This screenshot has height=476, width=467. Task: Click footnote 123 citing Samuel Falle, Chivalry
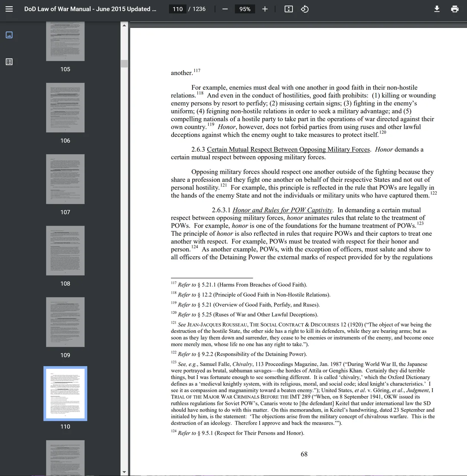point(303,393)
